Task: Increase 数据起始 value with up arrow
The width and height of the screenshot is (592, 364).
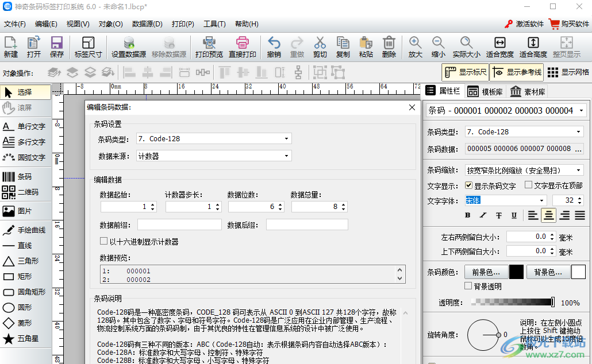Action: [x=153, y=204]
